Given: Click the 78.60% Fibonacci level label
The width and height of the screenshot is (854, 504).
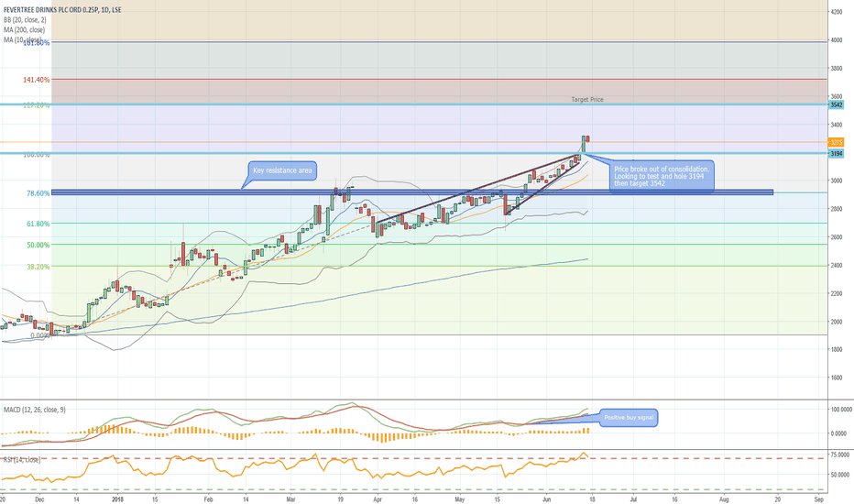Looking at the screenshot, I should (38, 192).
